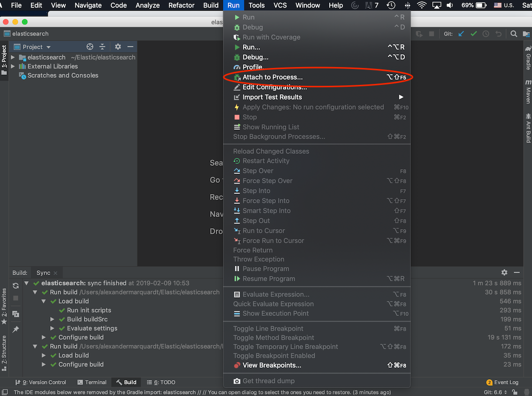Click the Time Machine icon in menu bar
532x396 pixels.
tap(391, 5)
